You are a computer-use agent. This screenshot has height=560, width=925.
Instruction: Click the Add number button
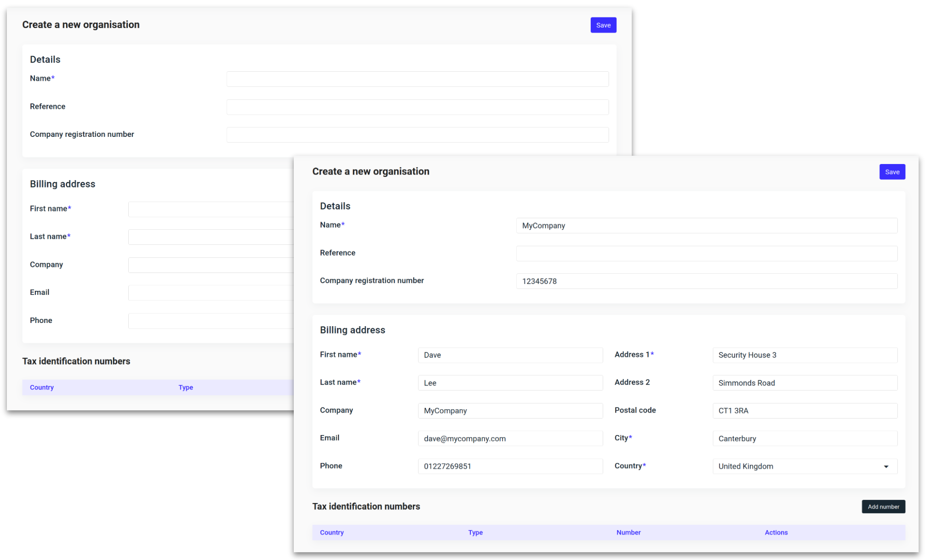(883, 507)
